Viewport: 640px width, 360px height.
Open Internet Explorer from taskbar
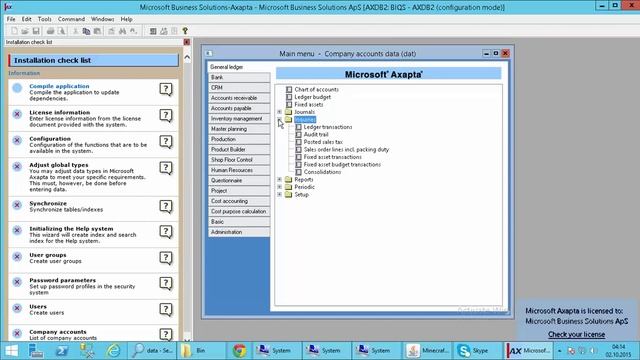[113, 351]
